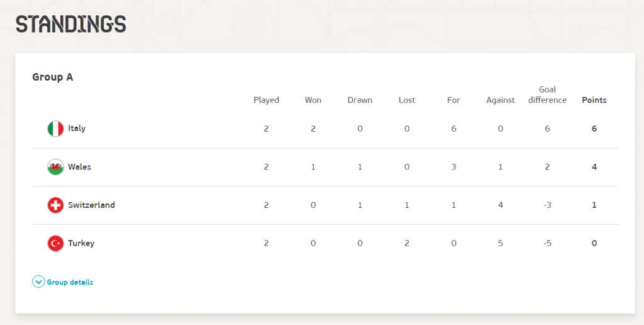Select the Wales team name
This screenshot has height=325, width=644.
[80, 167]
